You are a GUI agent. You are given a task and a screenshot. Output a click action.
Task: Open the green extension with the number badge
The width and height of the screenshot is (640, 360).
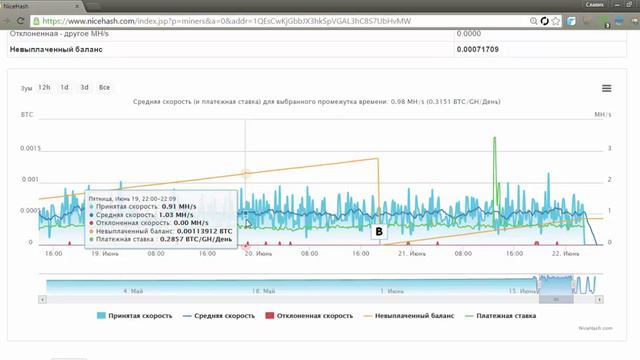point(604,22)
